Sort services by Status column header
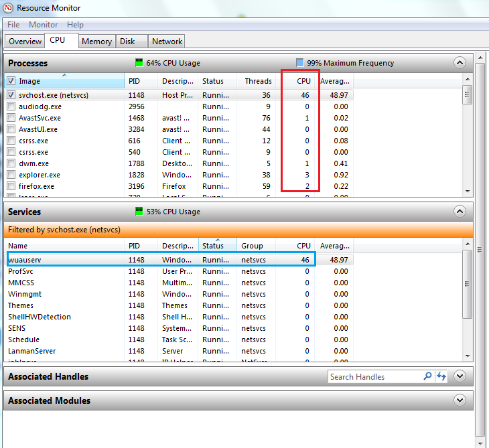This screenshot has height=448, width=489. tap(217, 246)
